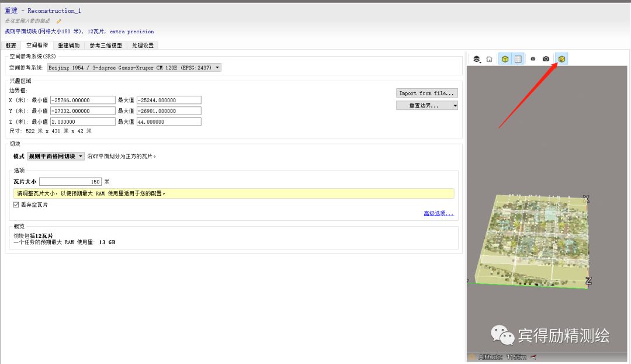Click the Y maximum value field
631x364 pixels.
(169, 111)
